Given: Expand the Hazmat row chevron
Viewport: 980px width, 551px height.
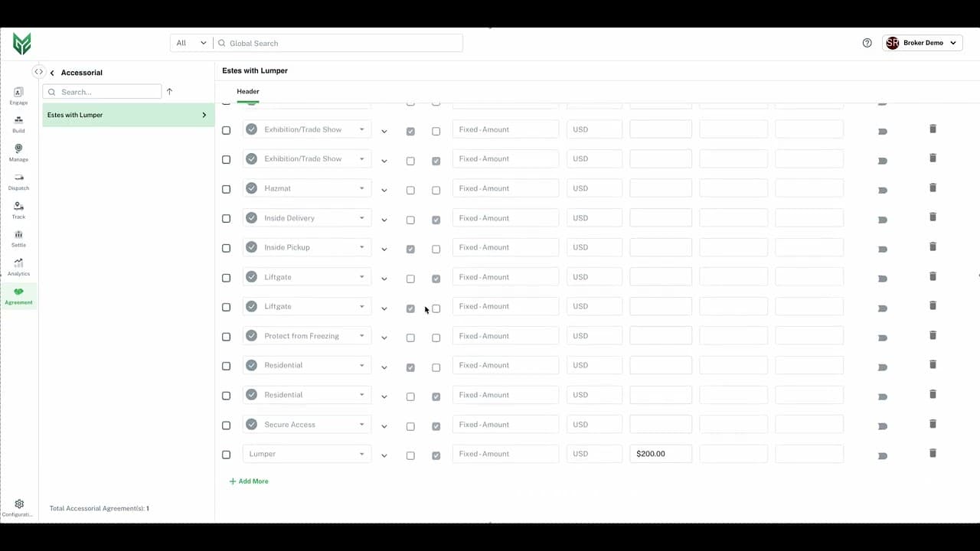Looking at the screenshot, I should pyautogui.click(x=384, y=191).
